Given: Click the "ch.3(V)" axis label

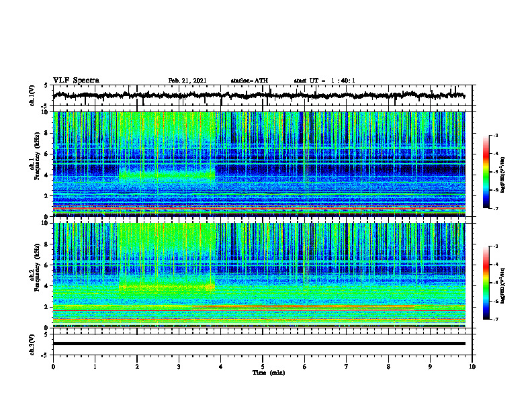Looking at the screenshot, I should pos(32,345).
